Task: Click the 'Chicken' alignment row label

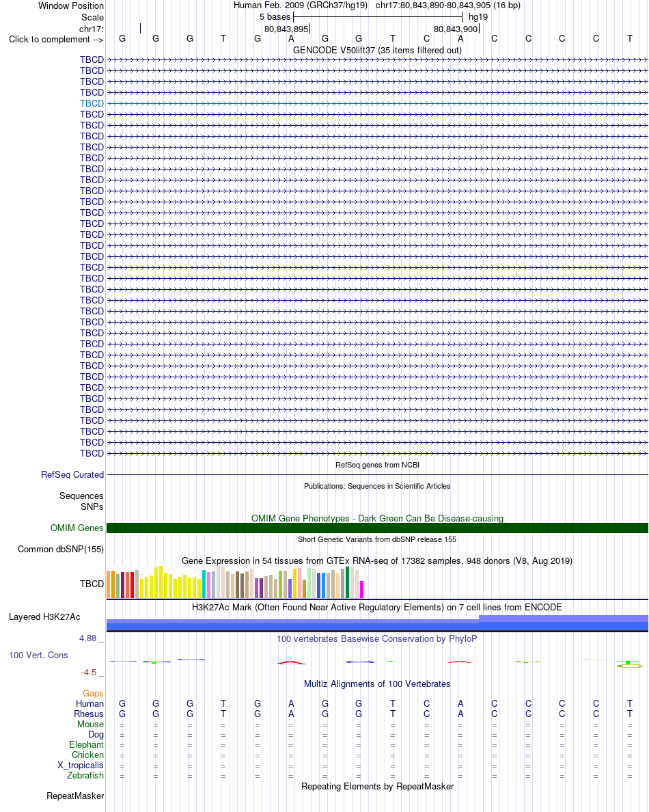Action: (87, 755)
